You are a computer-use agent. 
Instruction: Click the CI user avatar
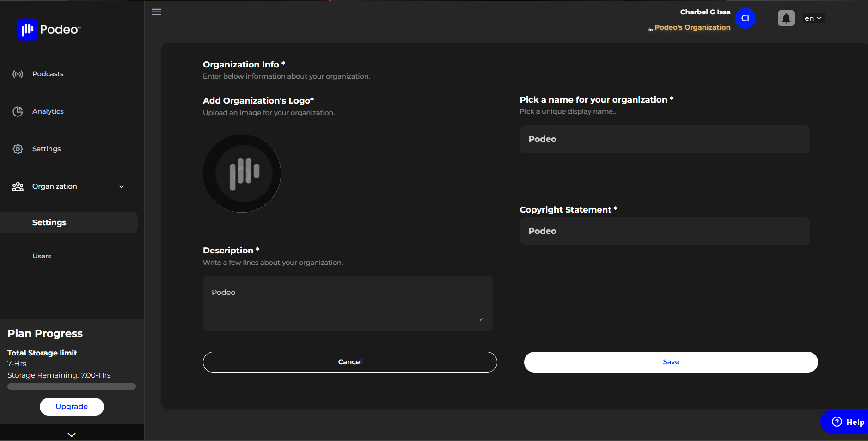(x=745, y=18)
